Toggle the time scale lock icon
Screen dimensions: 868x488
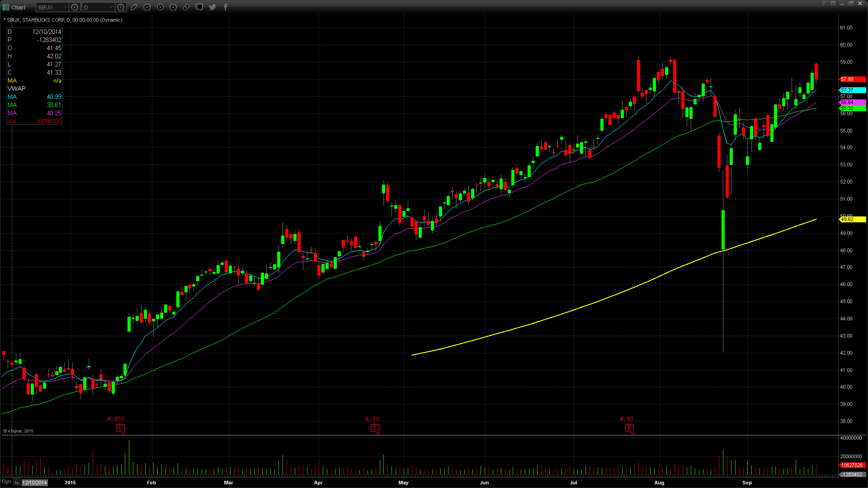[x=17, y=482]
